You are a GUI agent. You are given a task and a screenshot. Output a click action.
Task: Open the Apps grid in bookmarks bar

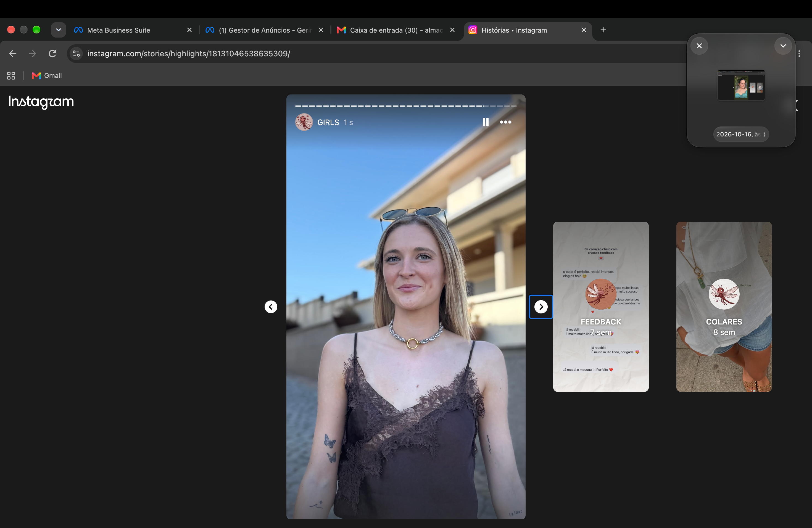[x=11, y=76]
